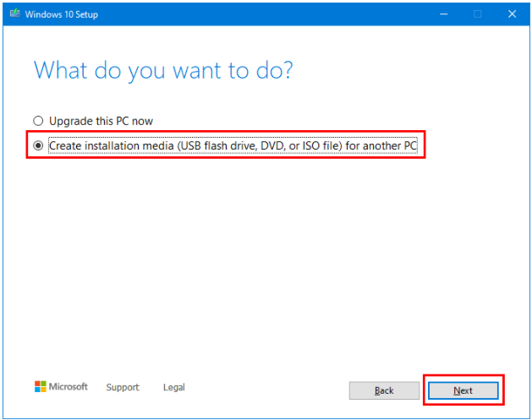Open the Support link

[123, 387]
